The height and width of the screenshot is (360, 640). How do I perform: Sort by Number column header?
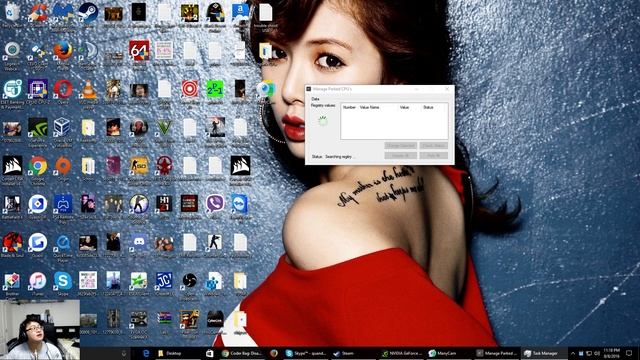pyautogui.click(x=349, y=107)
